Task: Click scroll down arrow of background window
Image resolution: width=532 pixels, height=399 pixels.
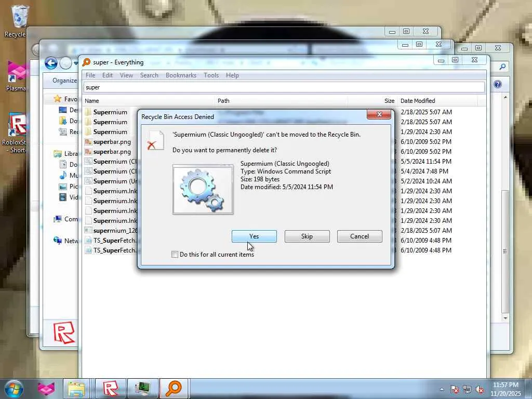Action: (x=506, y=318)
